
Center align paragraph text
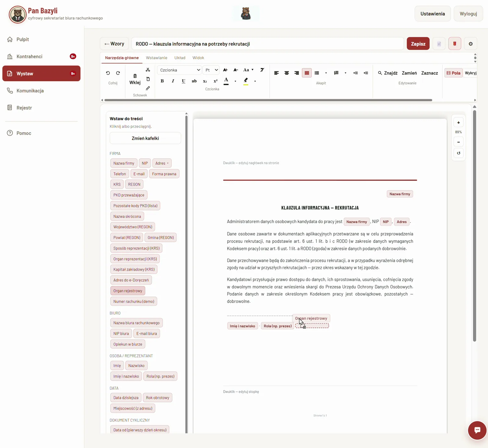pyautogui.click(x=287, y=73)
